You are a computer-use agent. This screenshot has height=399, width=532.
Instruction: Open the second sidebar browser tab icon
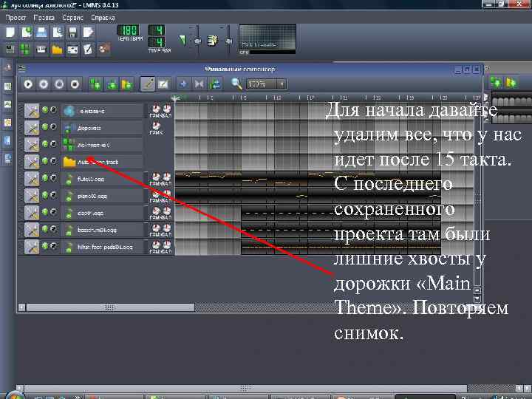(7, 86)
